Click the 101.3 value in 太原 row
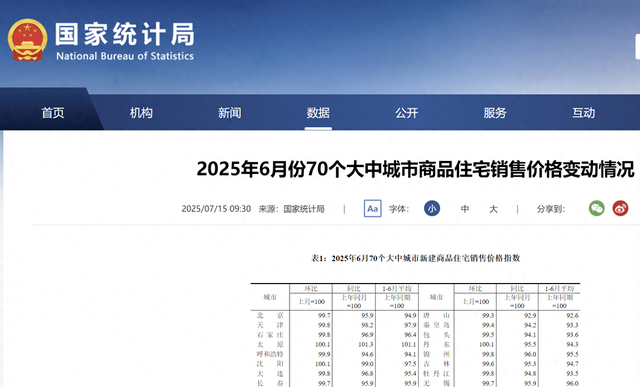 pos(367,345)
